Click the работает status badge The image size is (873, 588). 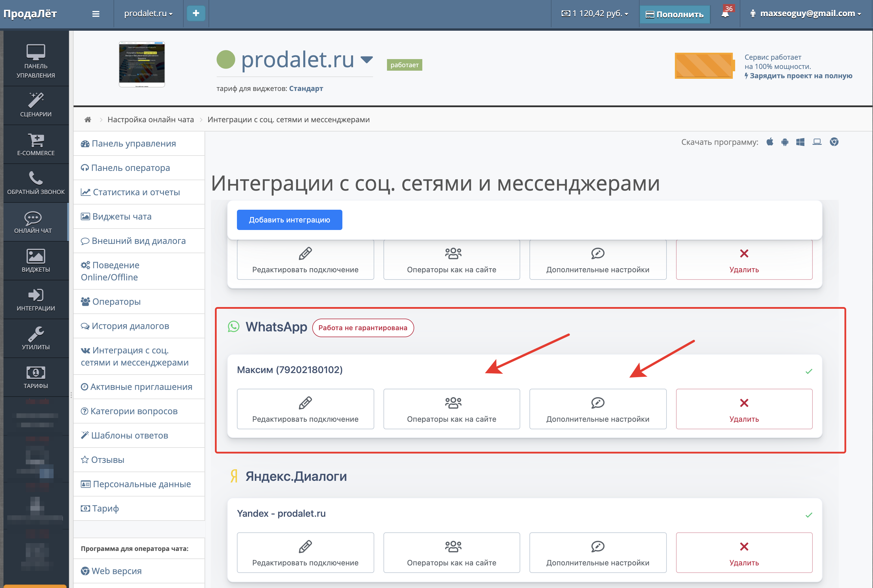coord(404,65)
